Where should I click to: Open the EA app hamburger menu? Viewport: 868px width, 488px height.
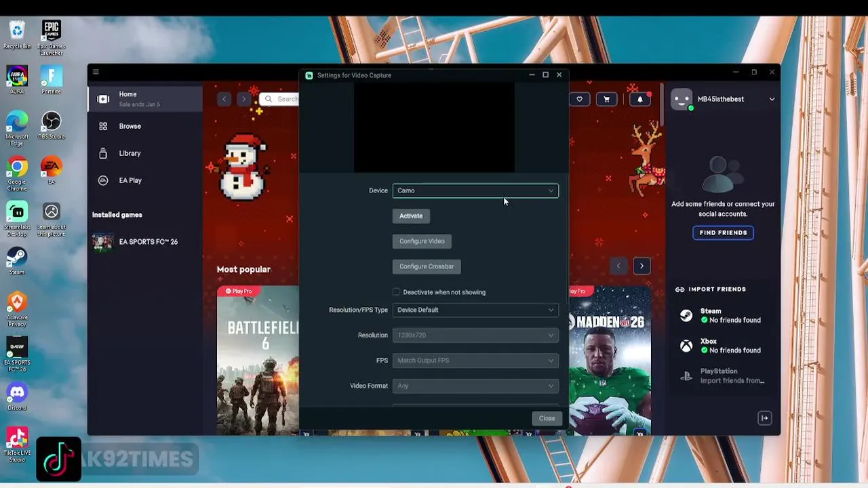pyautogui.click(x=96, y=72)
